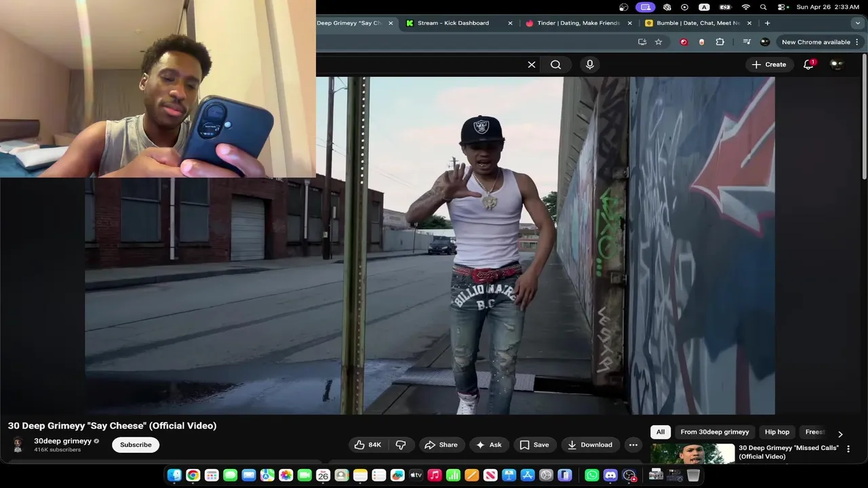This screenshot has width=868, height=488.
Task: Click the battery status icon
Action: (725, 7)
